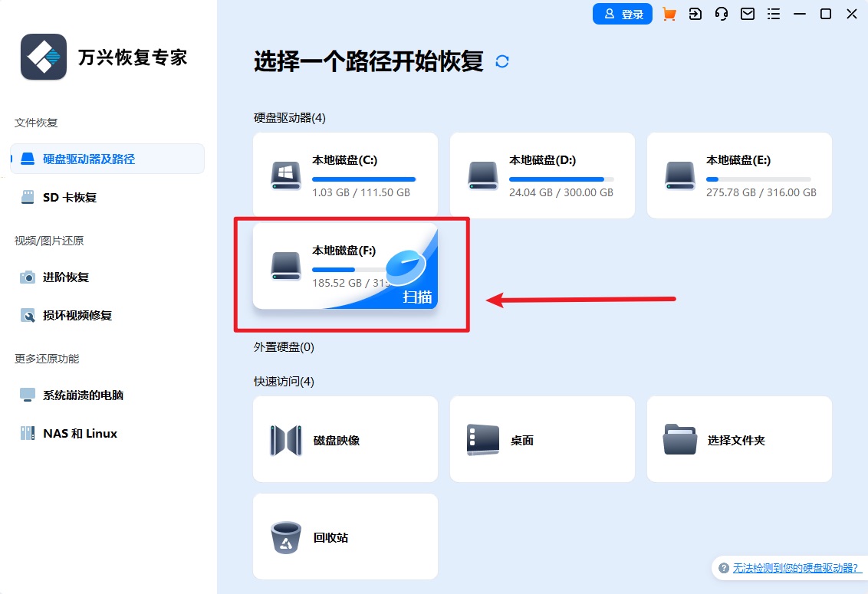Viewport: 868px width, 594px height.
Task: Select the 本地磁盘(E:) drive card
Action: tap(740, 175)
